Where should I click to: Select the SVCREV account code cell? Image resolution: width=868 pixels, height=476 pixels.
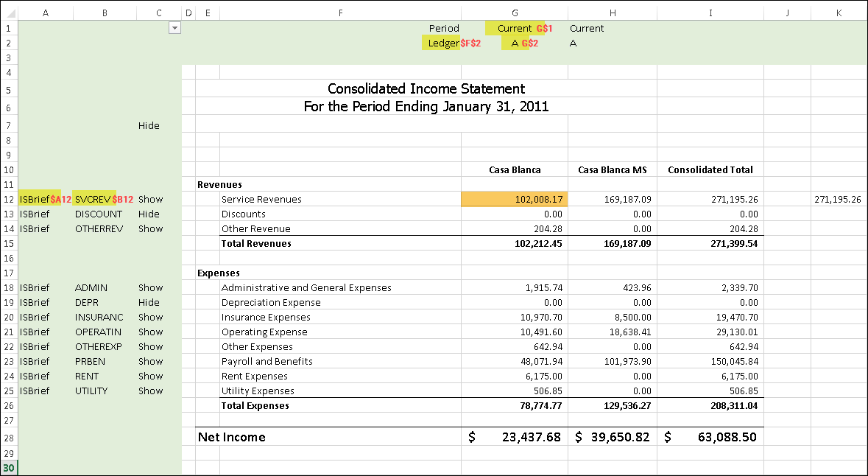93,199
